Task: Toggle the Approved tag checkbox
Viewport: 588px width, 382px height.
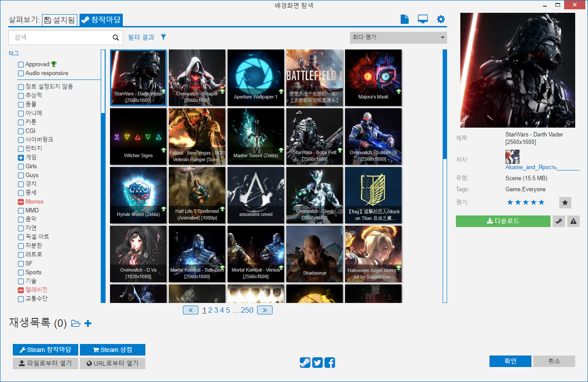Action: click(x=21, y=64)
